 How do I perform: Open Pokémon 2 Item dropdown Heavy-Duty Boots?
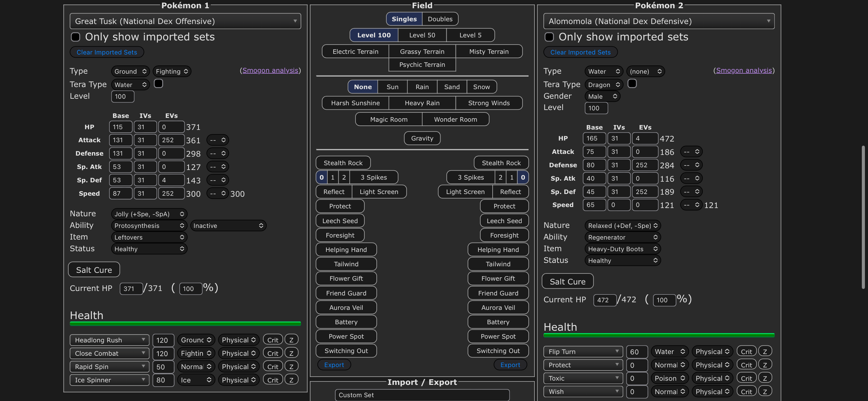coord(623,249)
